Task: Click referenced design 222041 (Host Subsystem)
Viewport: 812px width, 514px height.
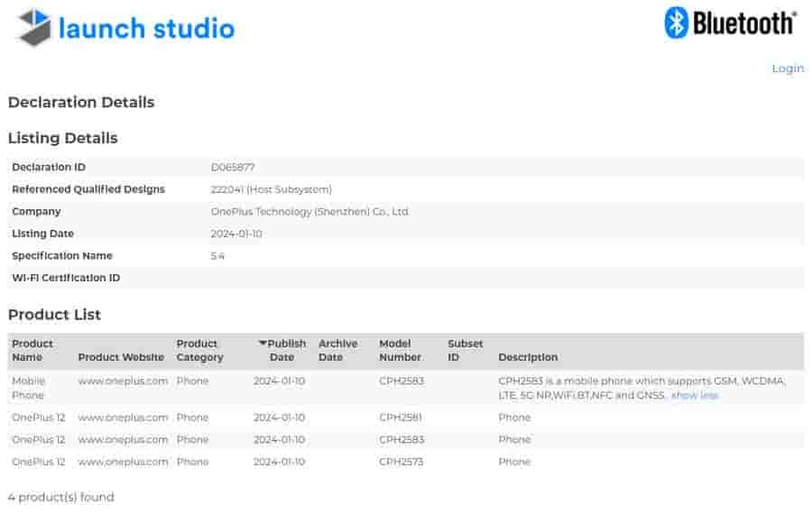Action: tap(271, 189)
